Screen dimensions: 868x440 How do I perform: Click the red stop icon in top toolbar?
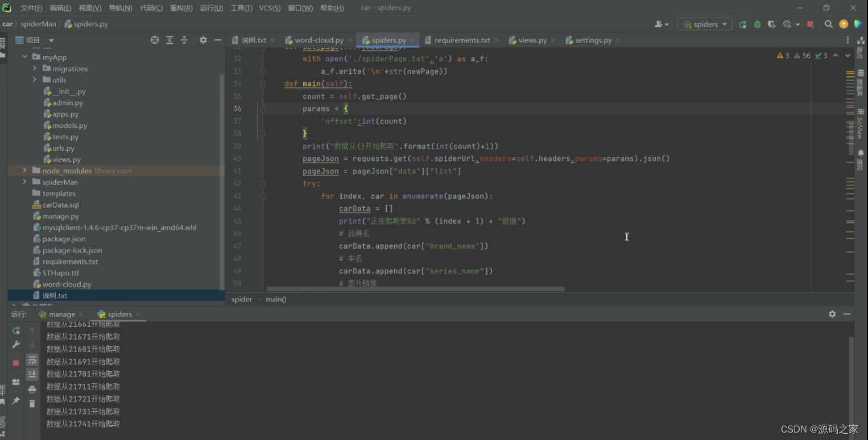(810, 24)
